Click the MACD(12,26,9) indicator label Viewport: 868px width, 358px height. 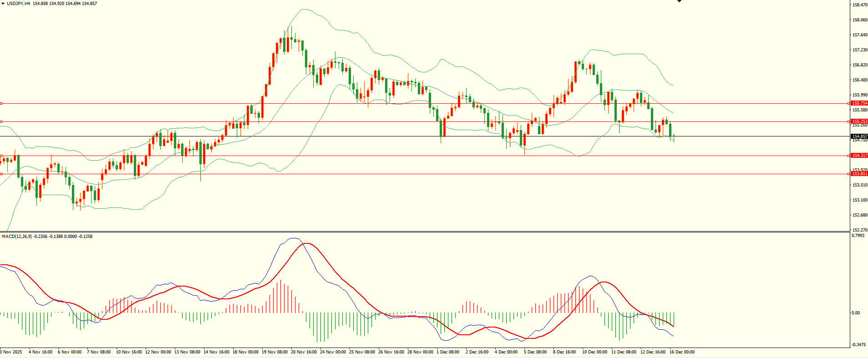point(17,237)
